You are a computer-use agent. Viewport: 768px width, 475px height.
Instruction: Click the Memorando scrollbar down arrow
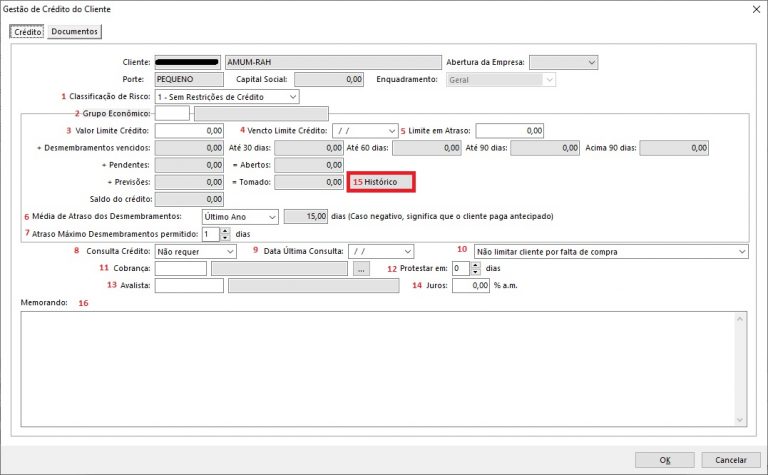click(740, 420)
